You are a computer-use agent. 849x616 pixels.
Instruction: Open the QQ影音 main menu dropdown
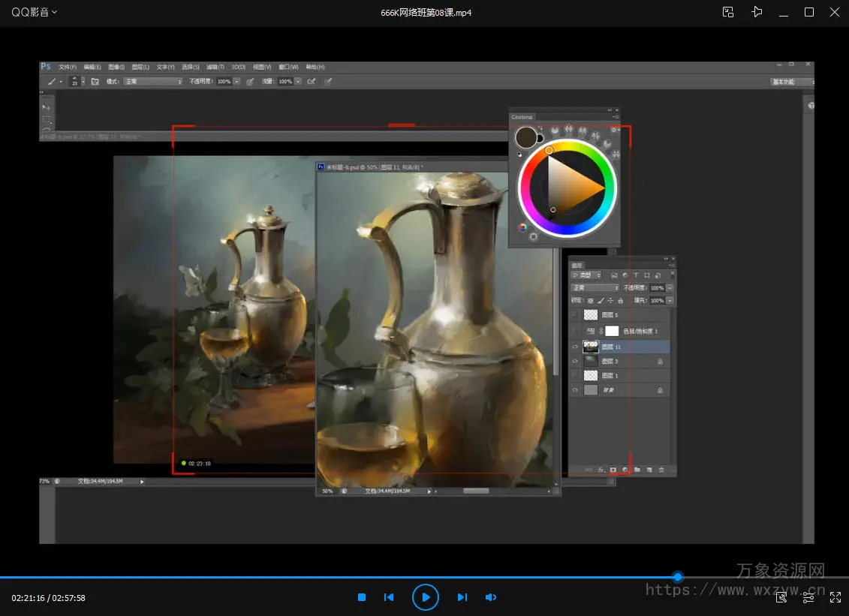click(x=34, y=12)
